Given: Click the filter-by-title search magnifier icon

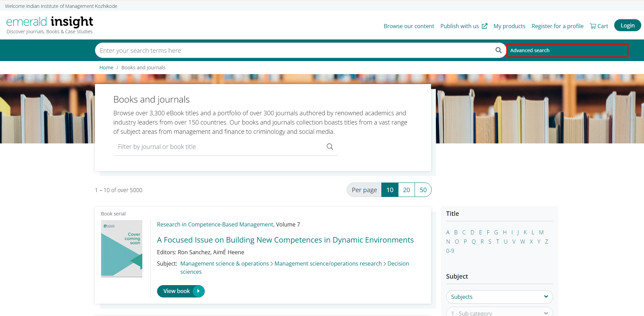Looking at the screenshot, I should (330, 147).
